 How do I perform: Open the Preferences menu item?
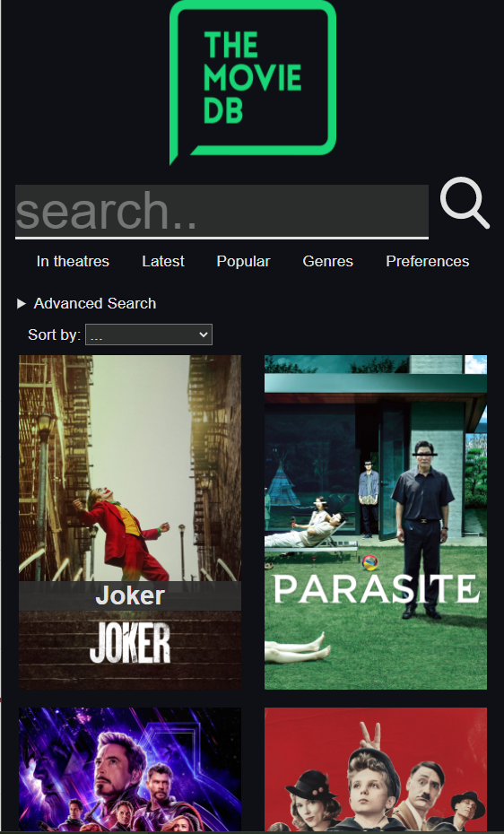pos(428,261)
